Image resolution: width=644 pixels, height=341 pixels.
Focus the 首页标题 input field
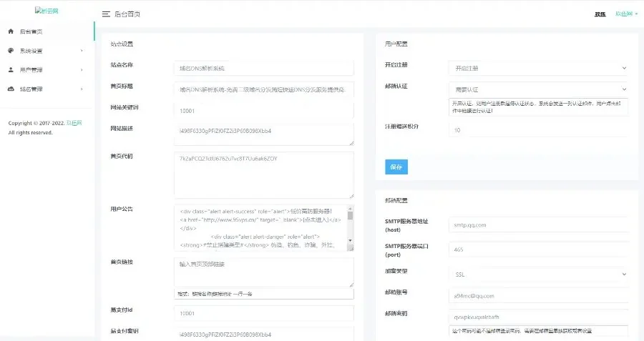click(x=263, y=89)
